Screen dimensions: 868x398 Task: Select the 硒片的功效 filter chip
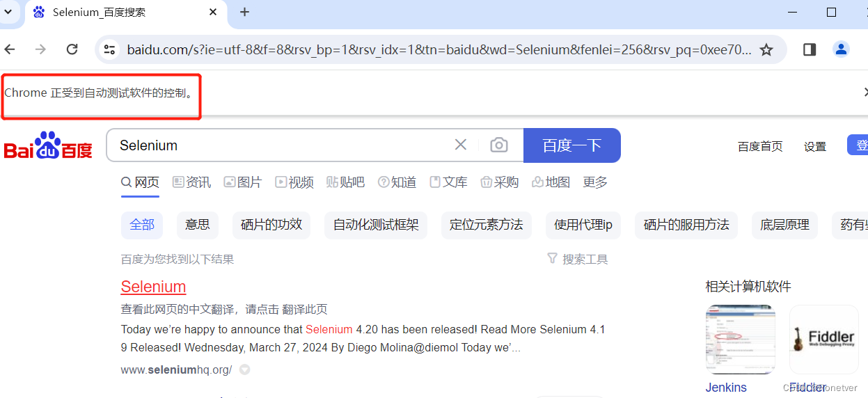click(x=271, y=225)
